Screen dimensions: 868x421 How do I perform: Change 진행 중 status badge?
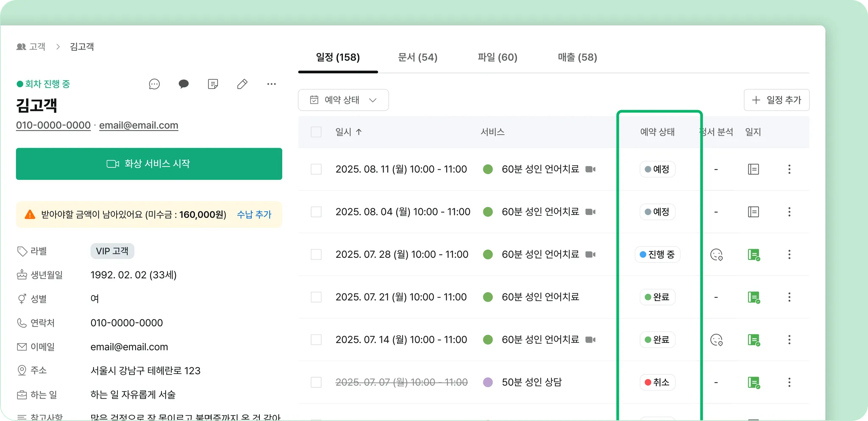coord(657,254)
